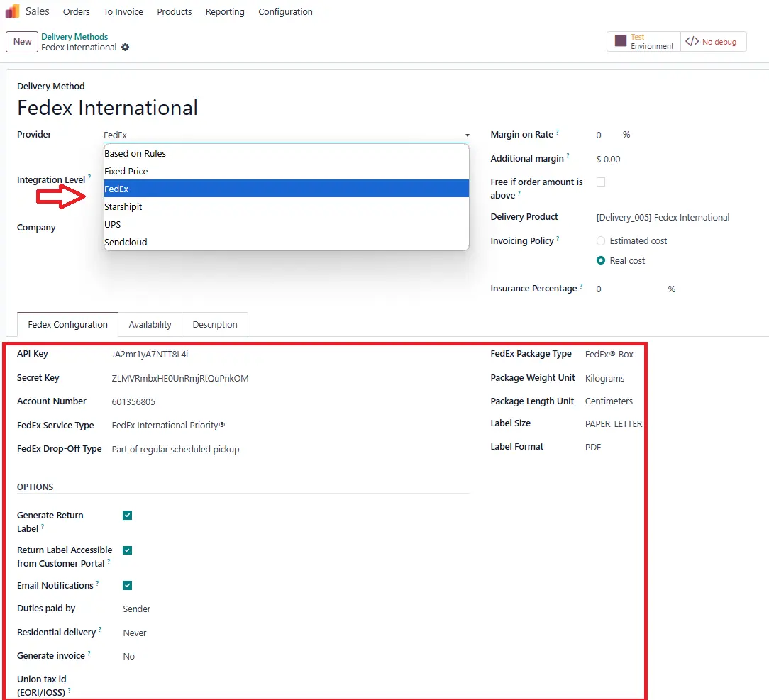
Task: Choose Fixed Price provider option
Action: tap(287, 171)
